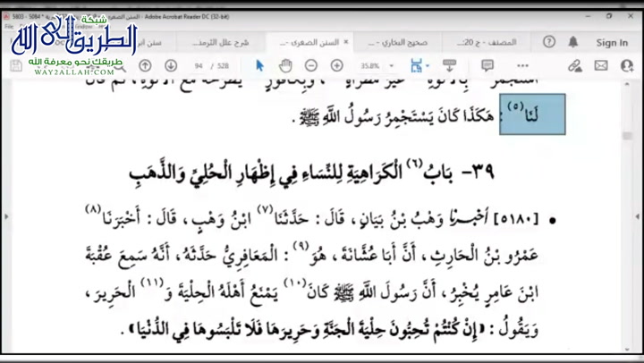Click the vertical scrollbar thumb
The height and width of the screenshot is (363, 644).
627,136
